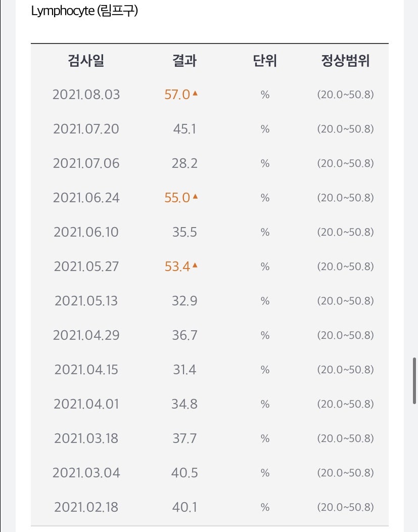The width and height of the screenshot is (418, 532).
Task: Click the 단위 column header
Action: [265, 61]
